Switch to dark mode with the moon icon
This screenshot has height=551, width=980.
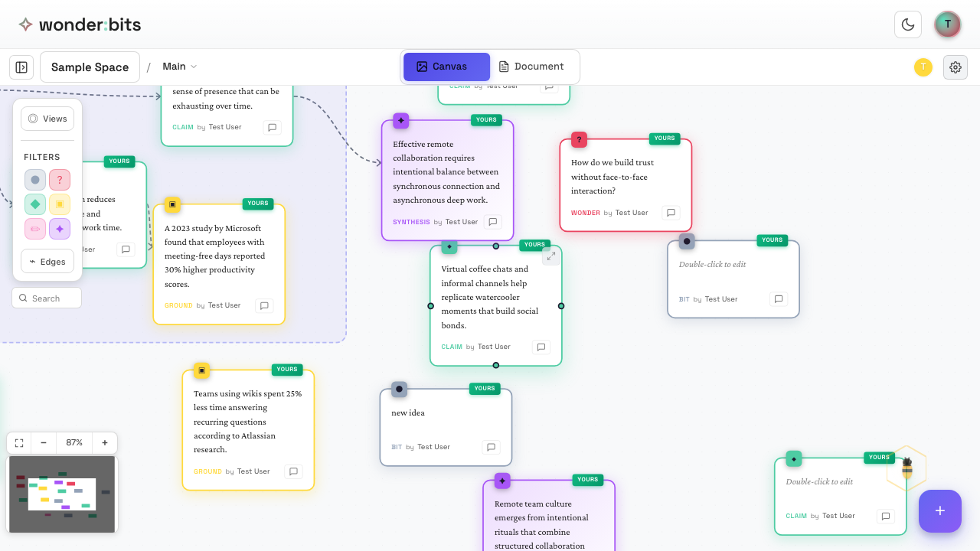tap(907, 24)
